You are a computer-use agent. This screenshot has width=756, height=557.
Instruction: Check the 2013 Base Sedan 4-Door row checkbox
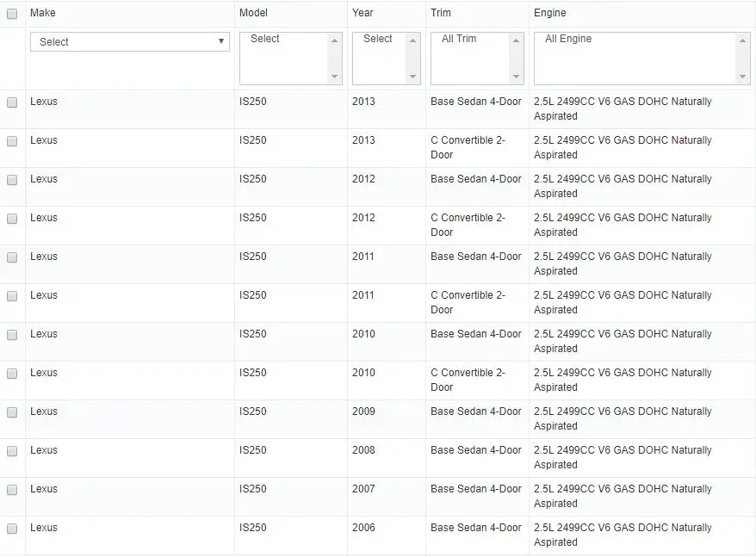click(12, 102)
